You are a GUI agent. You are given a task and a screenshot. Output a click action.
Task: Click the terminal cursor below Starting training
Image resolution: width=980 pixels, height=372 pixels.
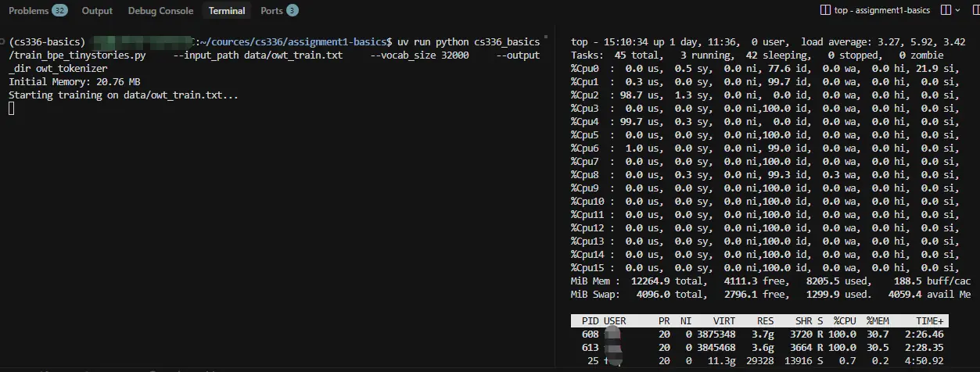click(x=11, y=109)
